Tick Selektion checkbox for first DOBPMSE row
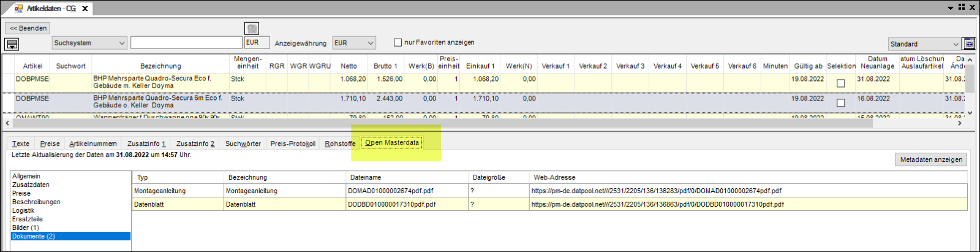Viewport: 980px width, 252px height. [840, 83]
